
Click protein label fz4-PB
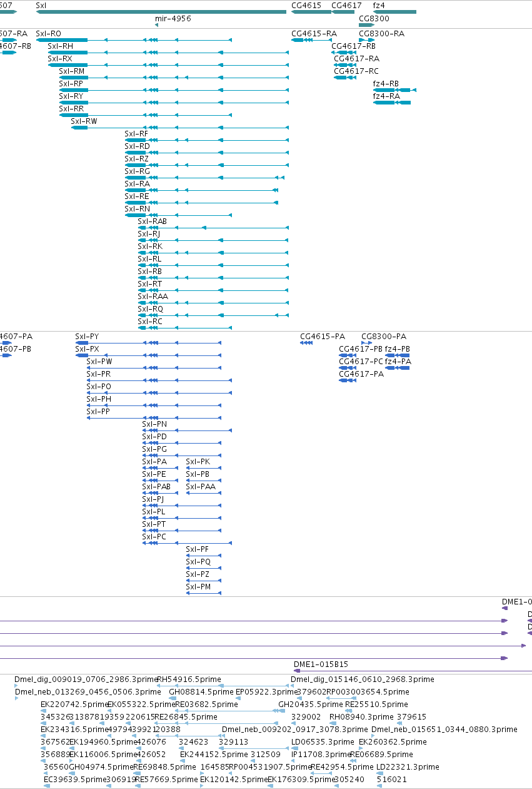point(398,349)
